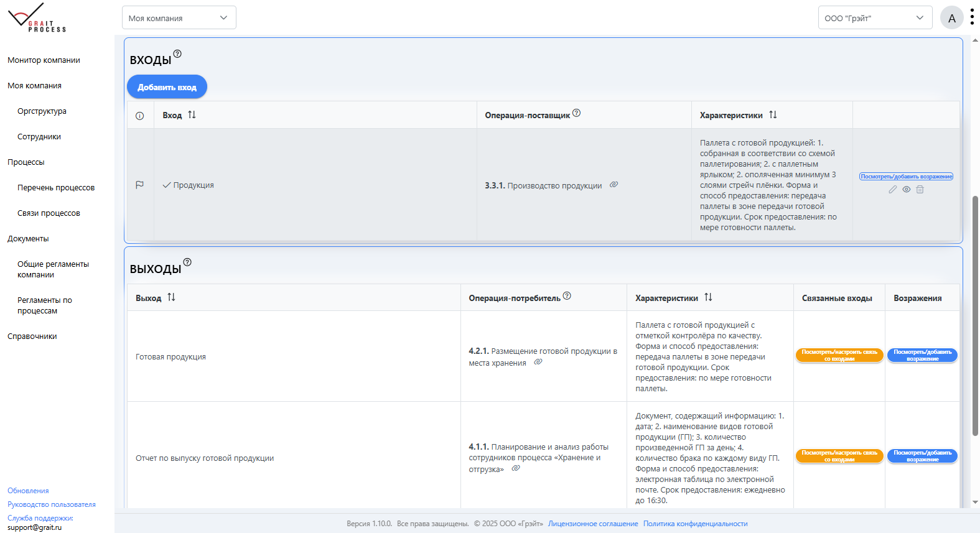
Task: Click the info icon in inputs table header
Action: tap(140, 116)
